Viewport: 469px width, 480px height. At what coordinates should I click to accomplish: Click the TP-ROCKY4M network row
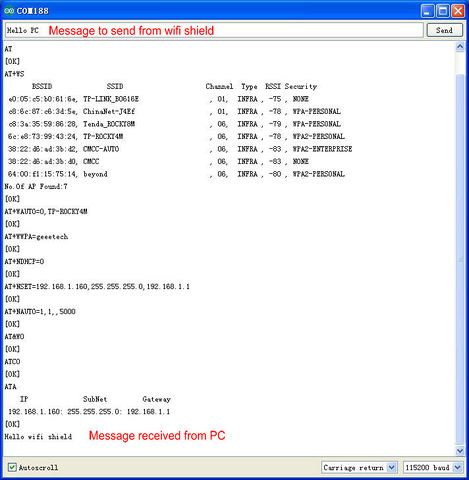point(176,136)
